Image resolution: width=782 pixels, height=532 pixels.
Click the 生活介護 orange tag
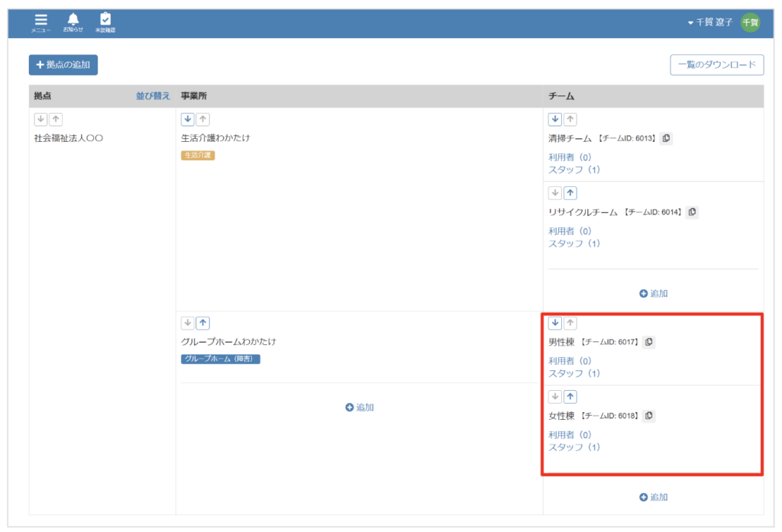point(198,155)
